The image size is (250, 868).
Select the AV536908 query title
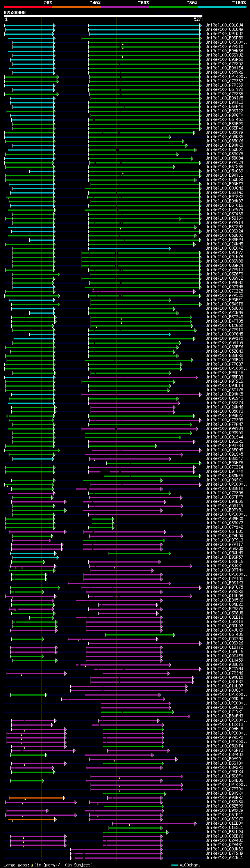(x=15, y=12)
